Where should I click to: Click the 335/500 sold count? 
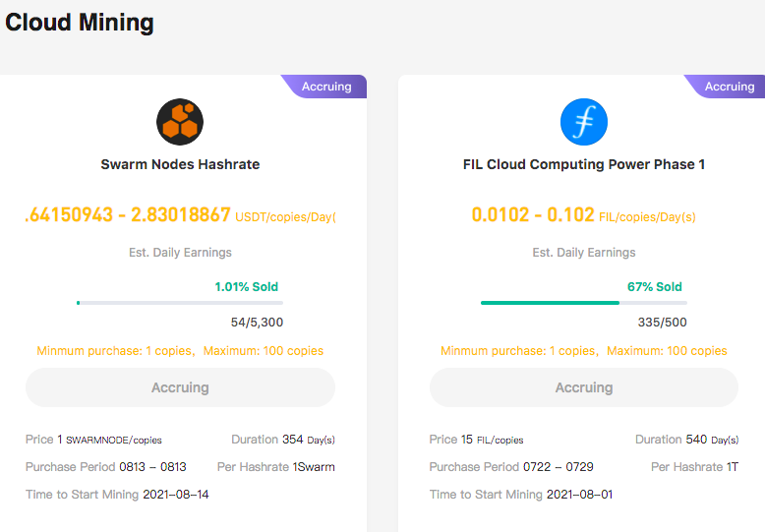(x=662, y=323)
